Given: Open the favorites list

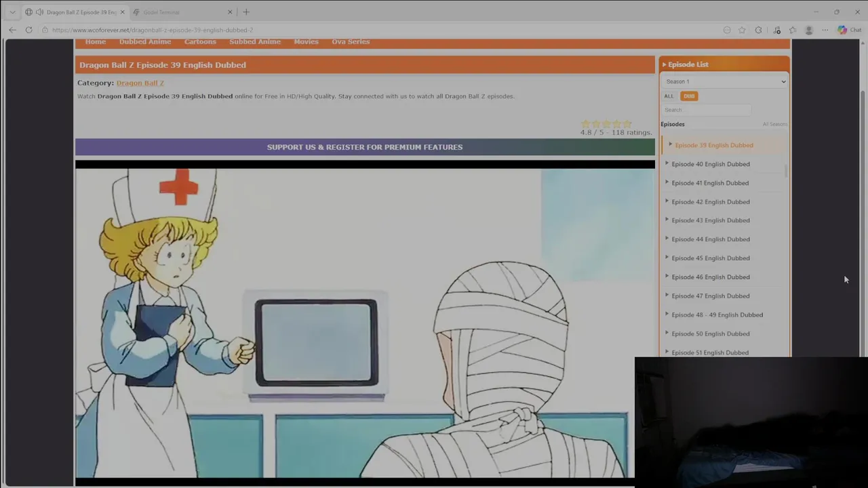Looking at the screenshot, I should [792, 30].
